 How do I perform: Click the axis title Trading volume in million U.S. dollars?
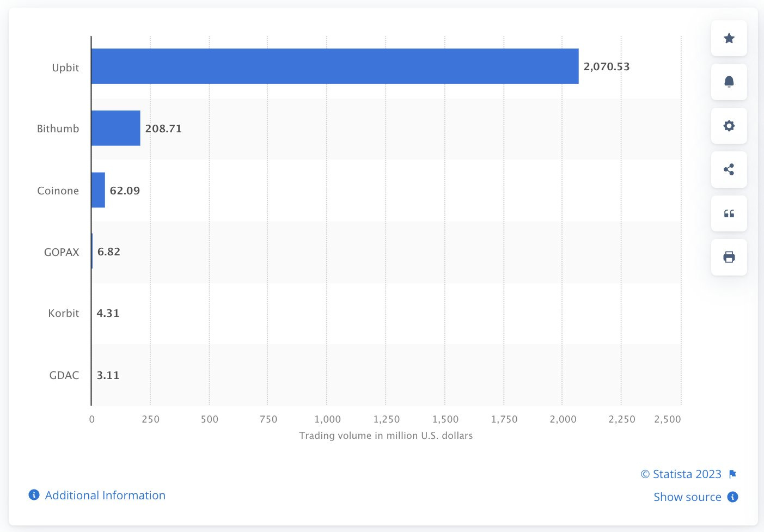[x=386, y=436]
